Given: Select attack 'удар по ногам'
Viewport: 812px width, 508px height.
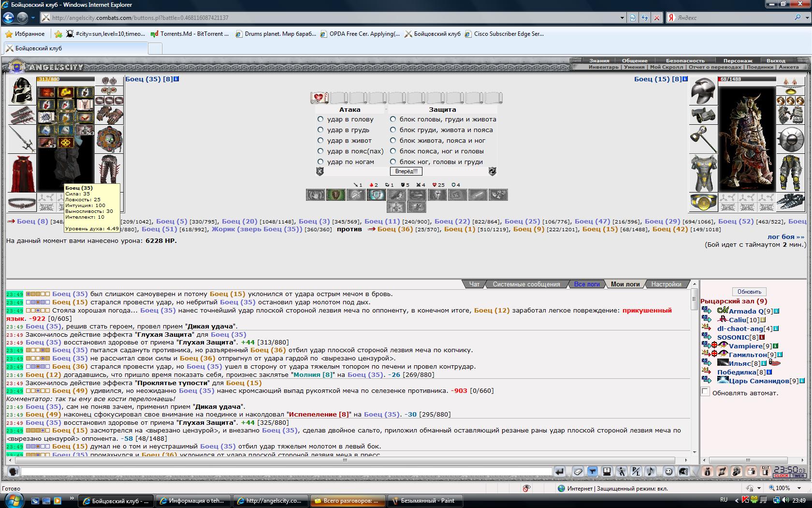Looking at the screenshot, I should (320, 162).
